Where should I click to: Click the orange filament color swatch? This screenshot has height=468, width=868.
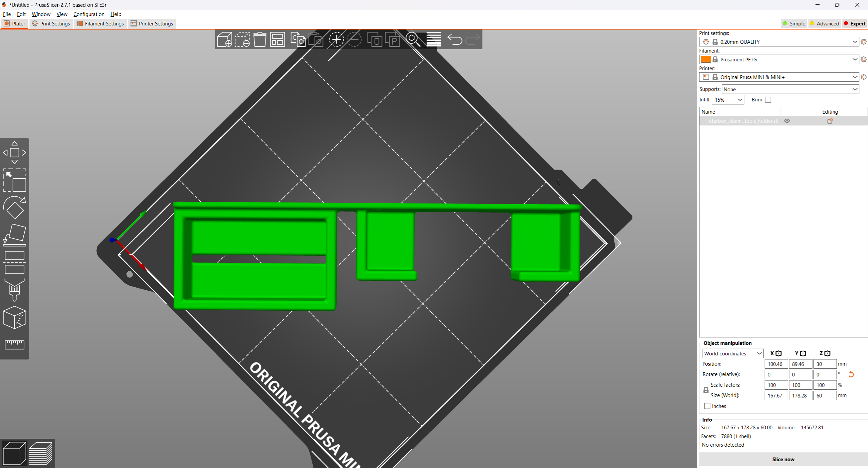click(706, 59)
